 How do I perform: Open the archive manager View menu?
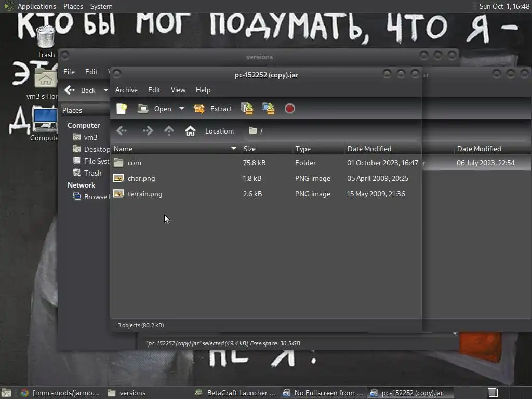[x=178, y=90]
